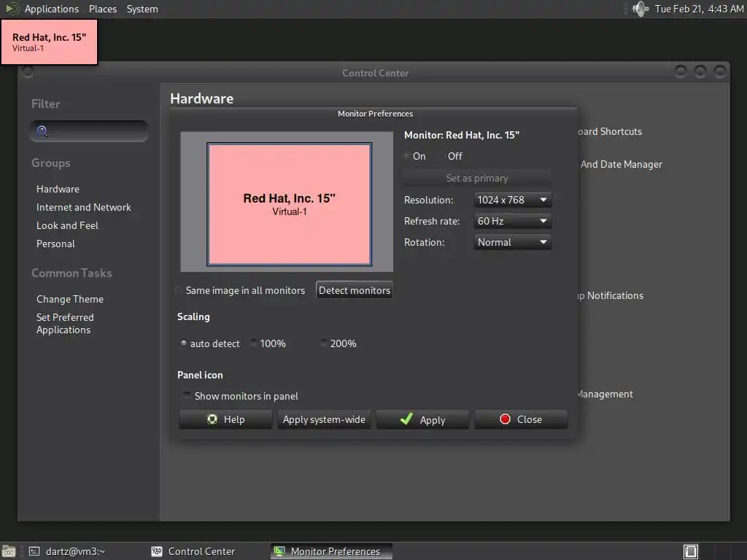The height and width of the screenshot is (560, 747).
Task: Toggle Show monitors in panel
Action: click(x=241, y=396)
